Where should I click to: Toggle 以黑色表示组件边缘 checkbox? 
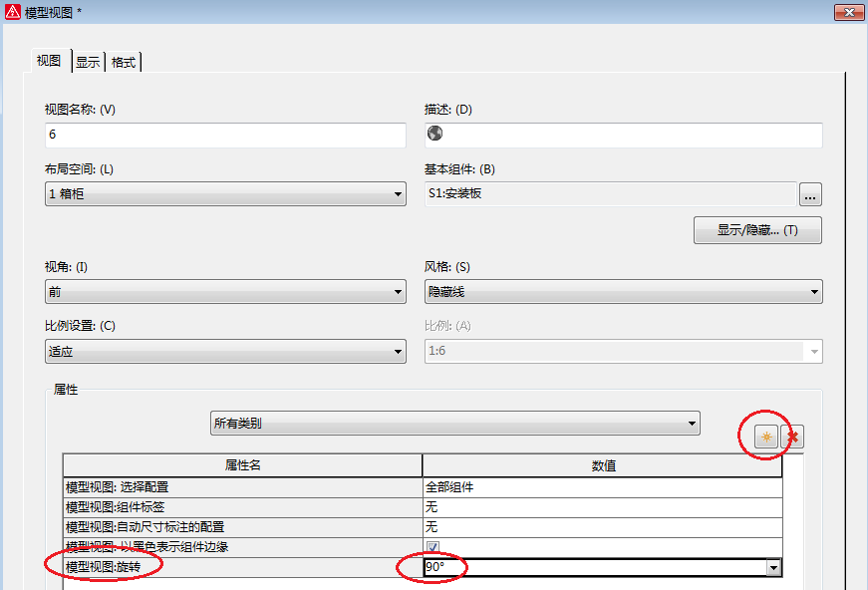tap(432, 547)
